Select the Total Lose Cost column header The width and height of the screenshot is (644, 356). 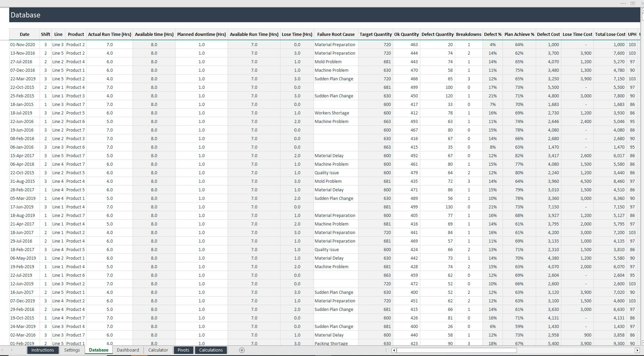tap(611, 34)
